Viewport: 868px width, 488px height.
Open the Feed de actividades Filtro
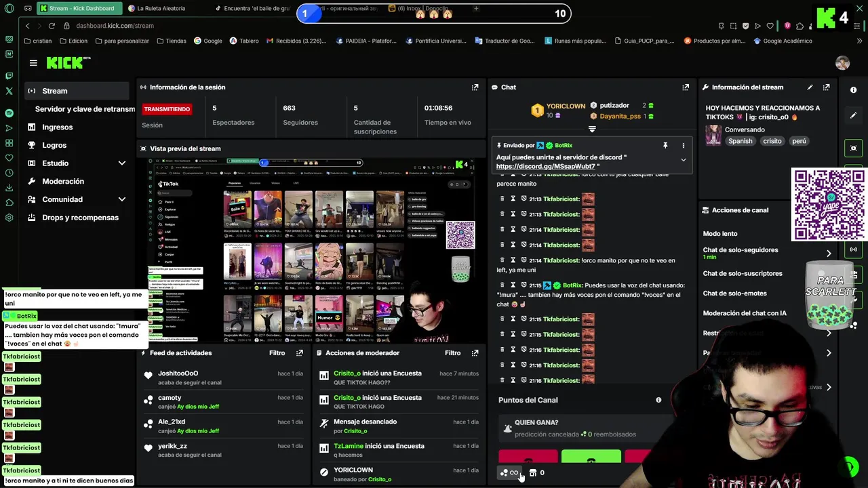[277, 353]
